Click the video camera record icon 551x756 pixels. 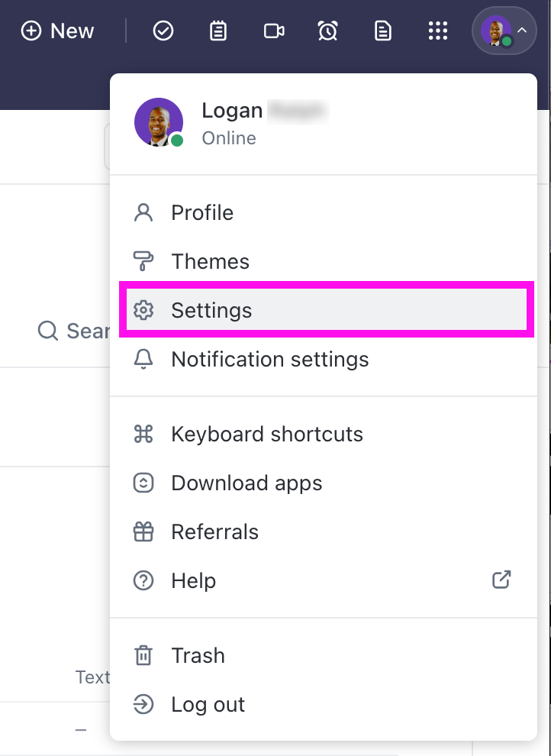[x=274, y=31]
